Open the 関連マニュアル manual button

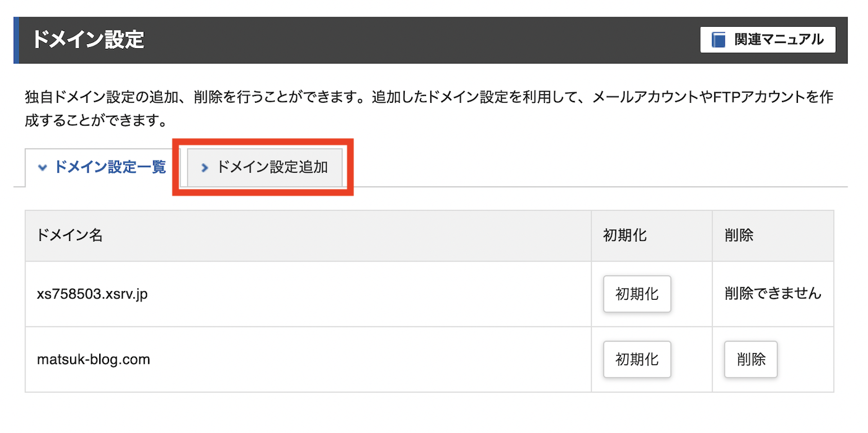pos(768,40)
